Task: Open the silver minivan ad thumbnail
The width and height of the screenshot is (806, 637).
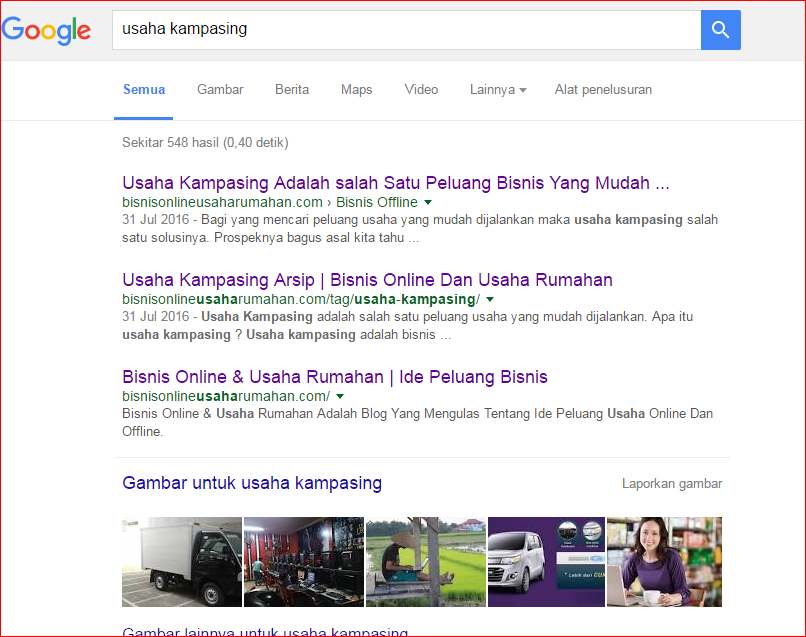Action: tap(546, 562)
